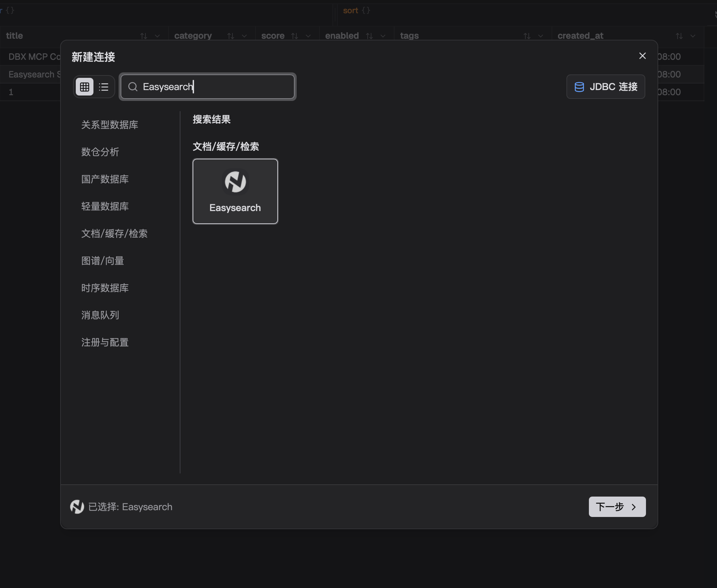Switch to list view layout

pyautogui.click(x=104, y=87)
